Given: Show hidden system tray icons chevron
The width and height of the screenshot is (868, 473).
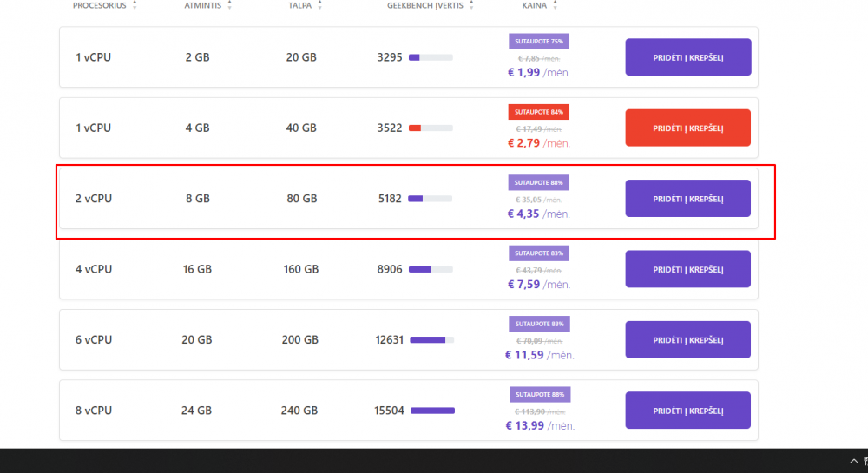Looking at the screenshot, I should (853, 461).
